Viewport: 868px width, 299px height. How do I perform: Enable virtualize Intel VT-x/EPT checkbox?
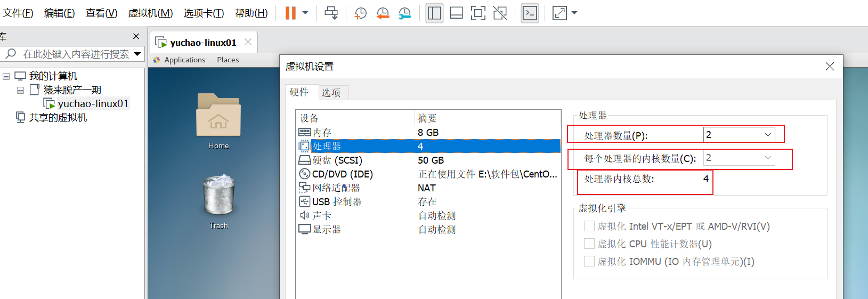tap(589, 226)
